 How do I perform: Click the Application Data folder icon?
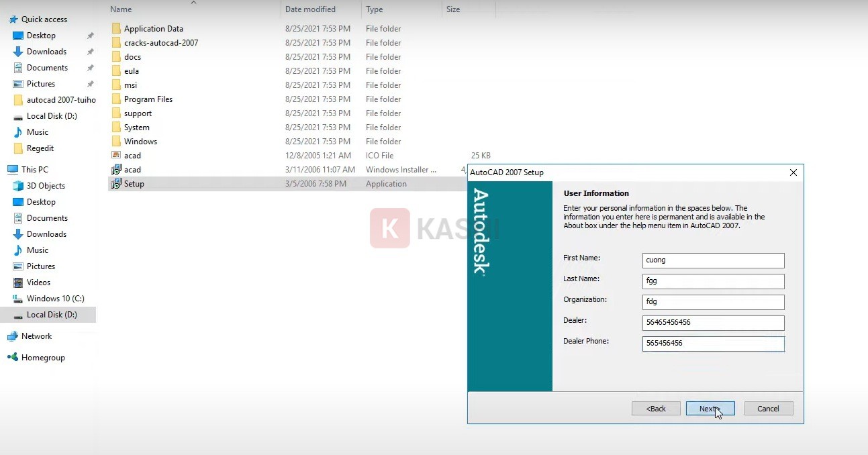(x=116, y=29)
